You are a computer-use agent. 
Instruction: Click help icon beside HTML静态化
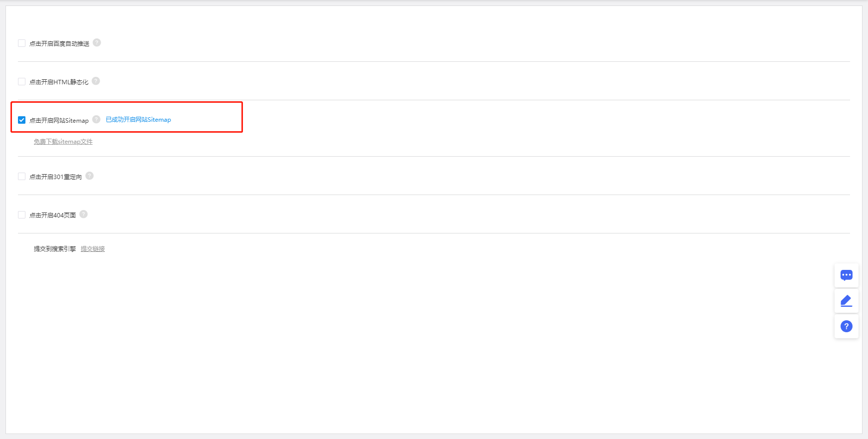[x=96, y=81]
